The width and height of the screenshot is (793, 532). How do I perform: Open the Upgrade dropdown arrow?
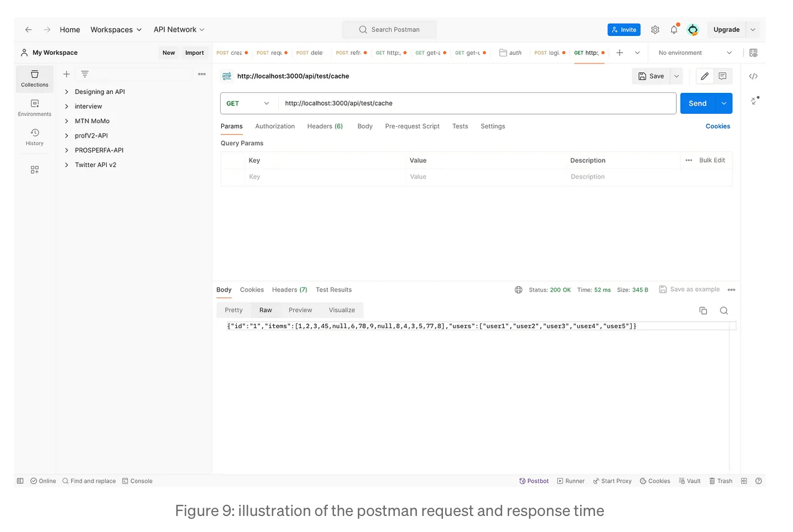(753, 30)
